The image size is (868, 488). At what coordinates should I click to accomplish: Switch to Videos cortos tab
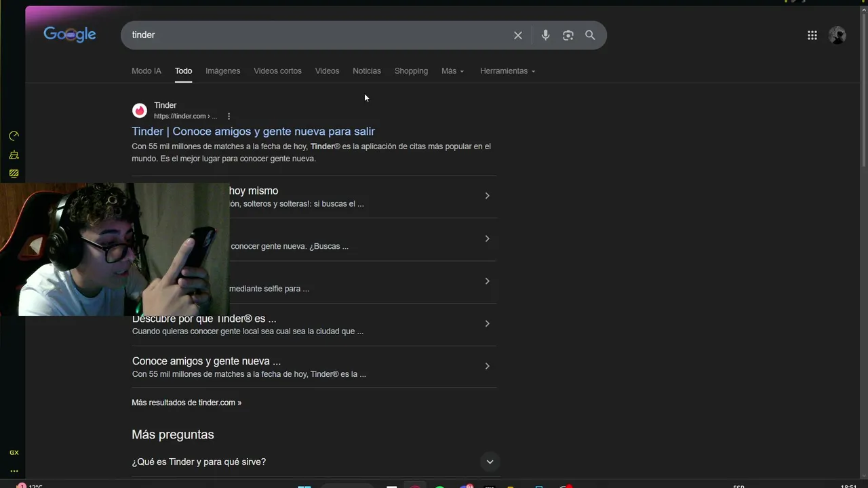tap(277, 71)
